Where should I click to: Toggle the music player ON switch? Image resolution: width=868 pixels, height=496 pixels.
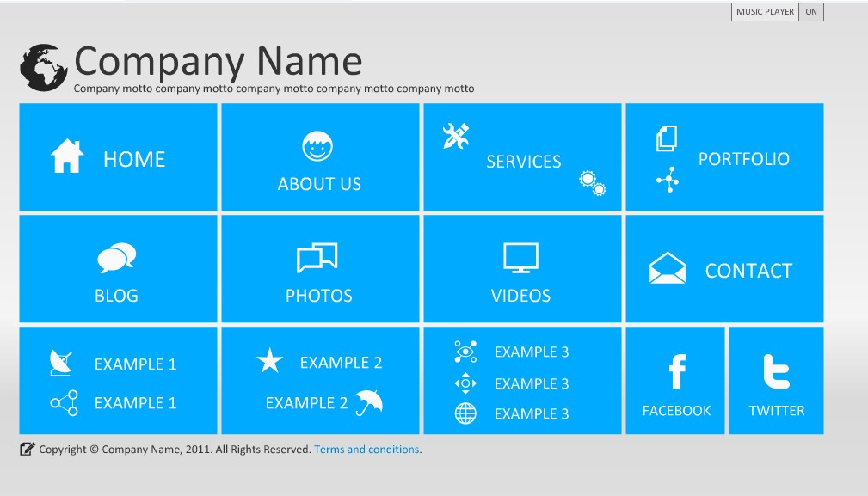(x=811, y=12)
